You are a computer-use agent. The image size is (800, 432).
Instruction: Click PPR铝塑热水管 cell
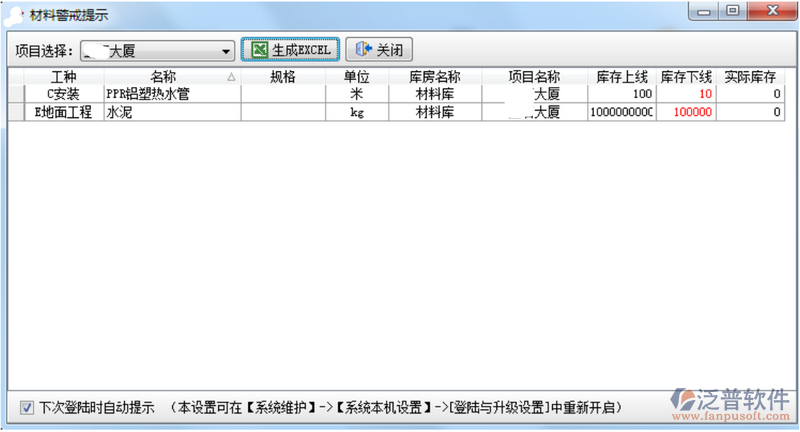(x=172, y=94)
